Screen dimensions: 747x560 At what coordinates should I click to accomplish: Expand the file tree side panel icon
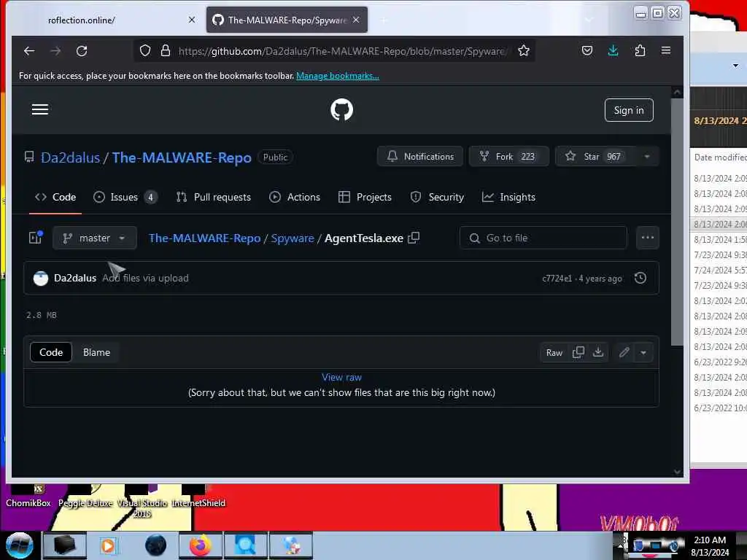coord(36,237)
